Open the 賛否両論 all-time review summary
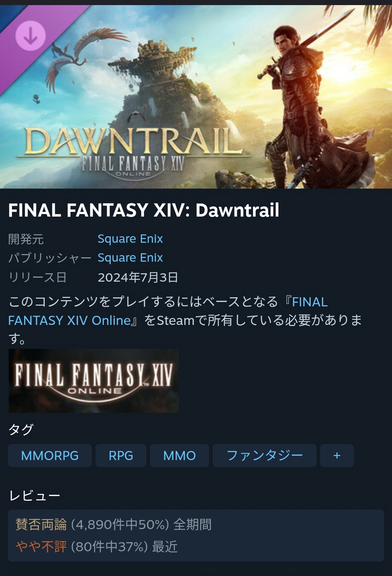Screen dimensions: 392x576 click(x=113, y=524)
